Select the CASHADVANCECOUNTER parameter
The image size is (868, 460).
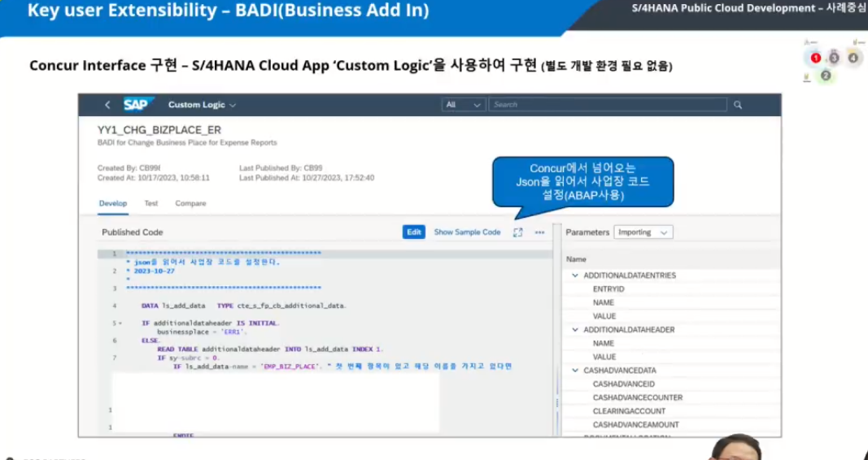tap(638, 397)
